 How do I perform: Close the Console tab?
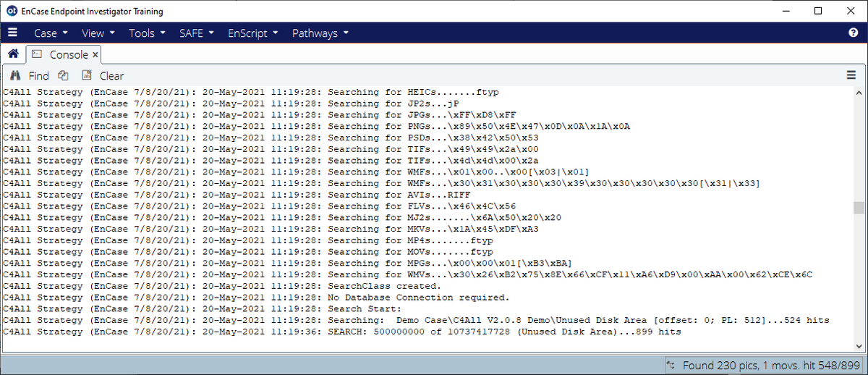95,54
